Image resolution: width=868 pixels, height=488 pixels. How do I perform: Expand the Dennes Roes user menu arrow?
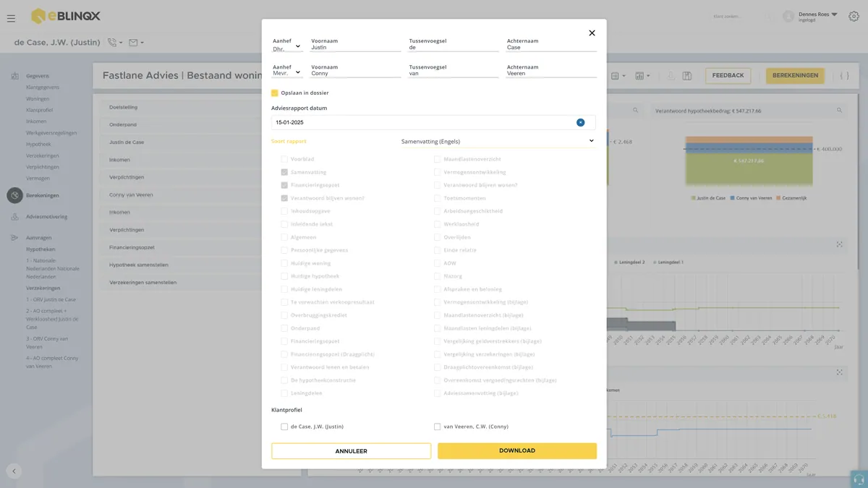[834, 14]
